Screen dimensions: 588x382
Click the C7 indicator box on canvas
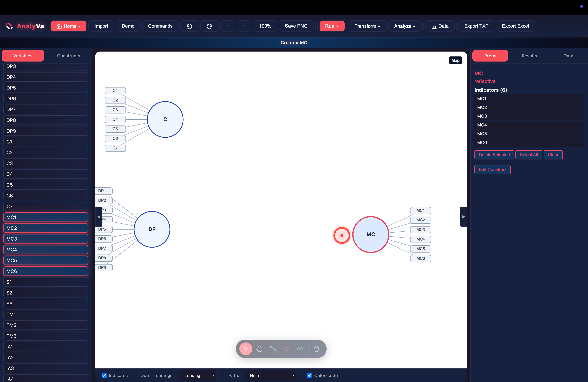click(115, 148)
